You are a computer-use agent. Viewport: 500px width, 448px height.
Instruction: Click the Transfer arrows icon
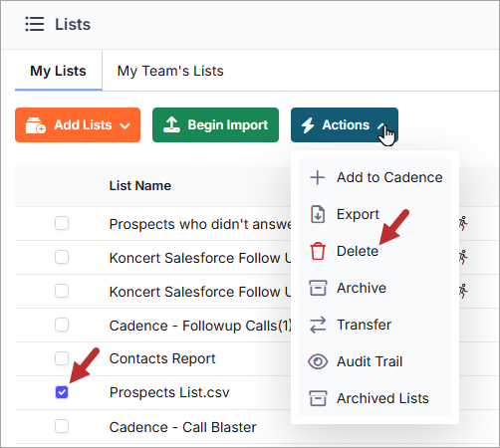318,325
